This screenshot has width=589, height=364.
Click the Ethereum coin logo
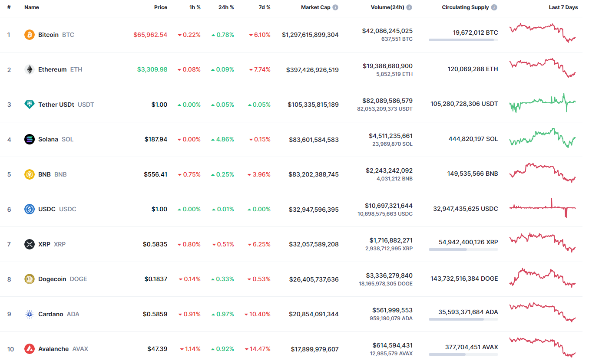tap(30, 69)
